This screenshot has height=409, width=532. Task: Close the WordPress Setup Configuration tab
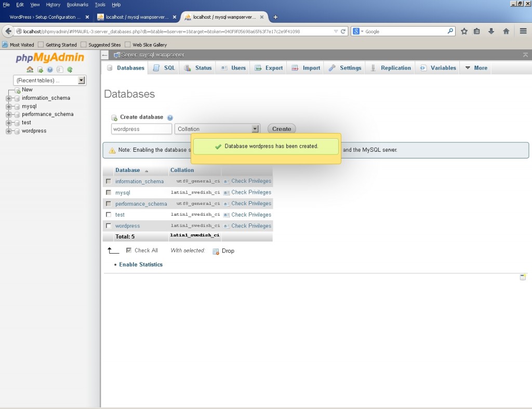tap(87, 17)
